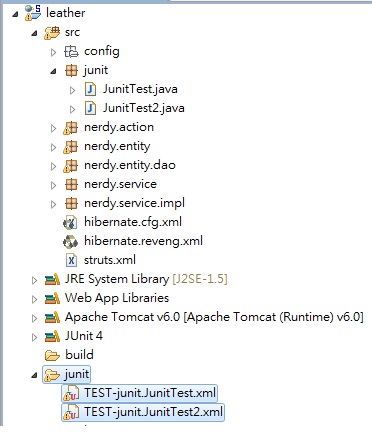Select the nerdy.action label
The image size is (372, 432).
[x=119, y=128]
